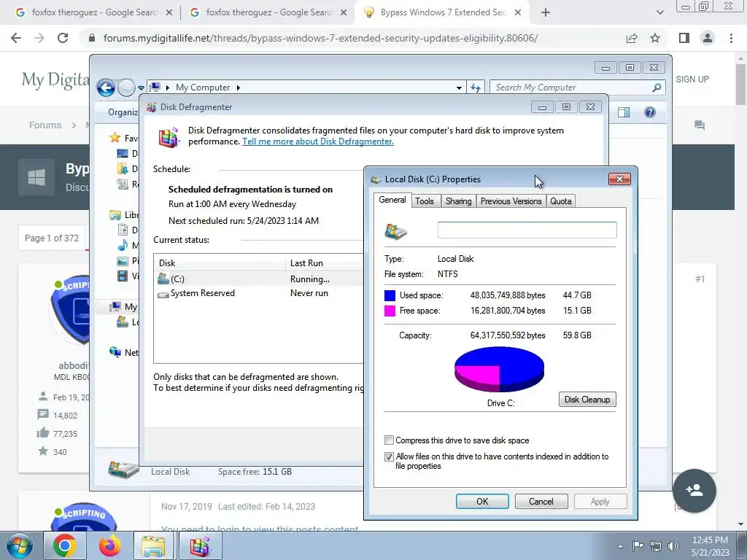Click the Local Disk Properties title icon

(376, 179)
